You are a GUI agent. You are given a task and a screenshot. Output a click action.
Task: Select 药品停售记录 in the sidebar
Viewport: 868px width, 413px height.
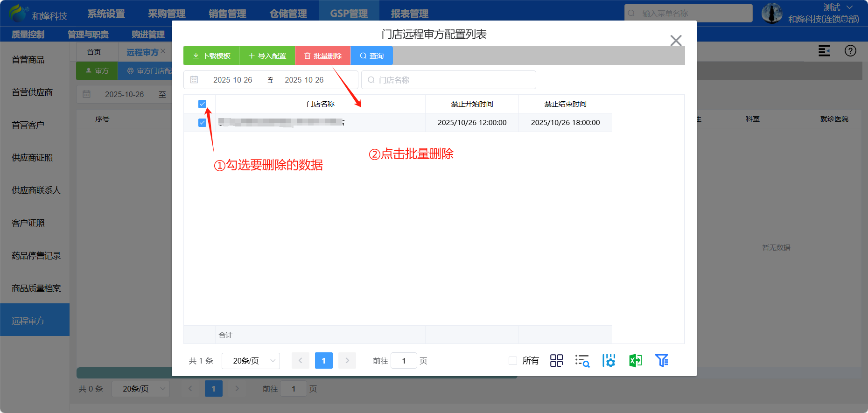click(36, 256)
